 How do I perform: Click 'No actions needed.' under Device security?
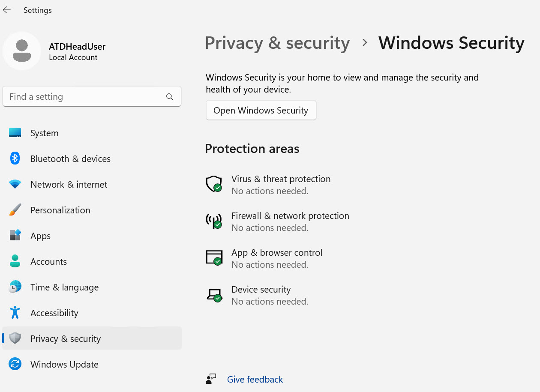(270, 302)
